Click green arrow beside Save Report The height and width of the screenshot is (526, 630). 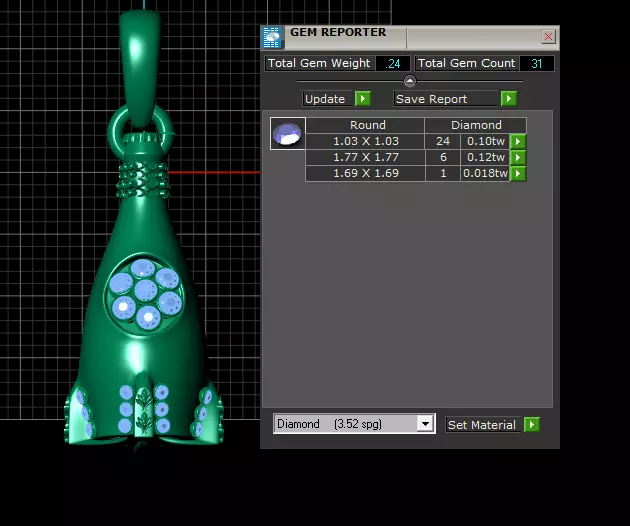point(509,98)
